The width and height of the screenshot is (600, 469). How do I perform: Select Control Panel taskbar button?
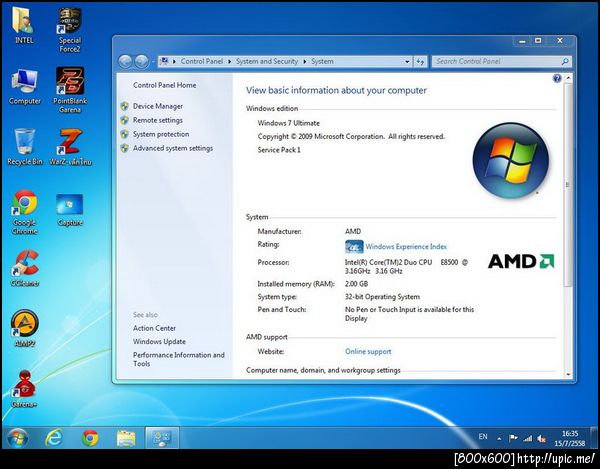(x=162, y=438)
